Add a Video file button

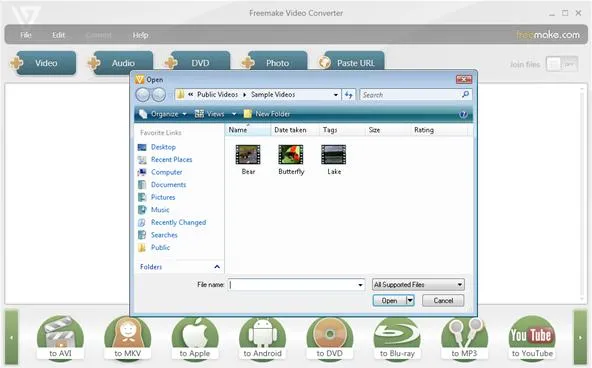pos(43,63)
